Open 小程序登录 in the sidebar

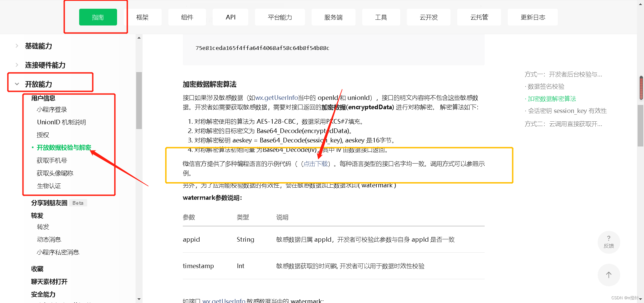point(52,110)
